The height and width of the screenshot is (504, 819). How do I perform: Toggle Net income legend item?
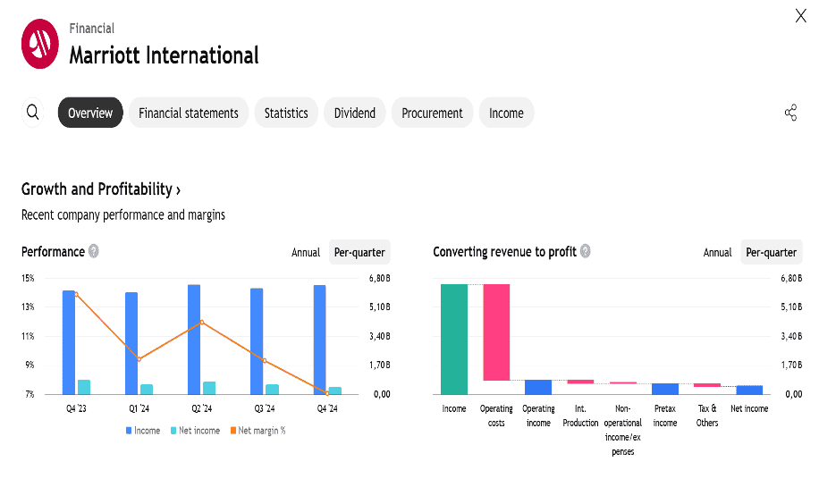pos(197,431)
